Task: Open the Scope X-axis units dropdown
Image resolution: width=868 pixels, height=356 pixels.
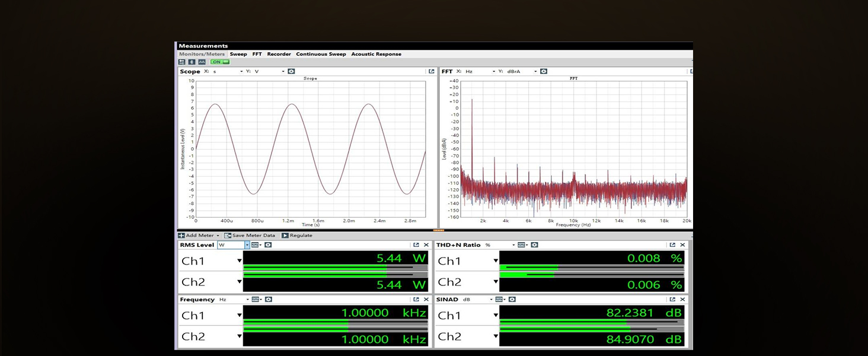Action: 241,71
